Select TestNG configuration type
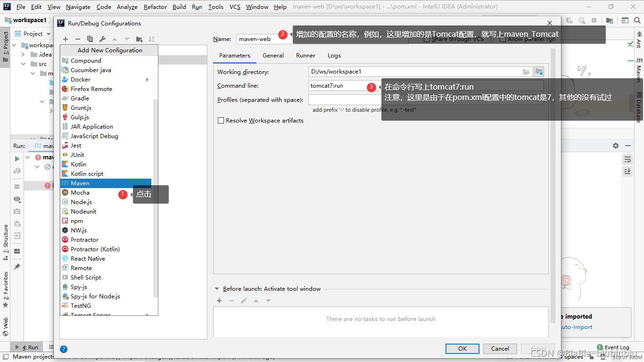 106,305
